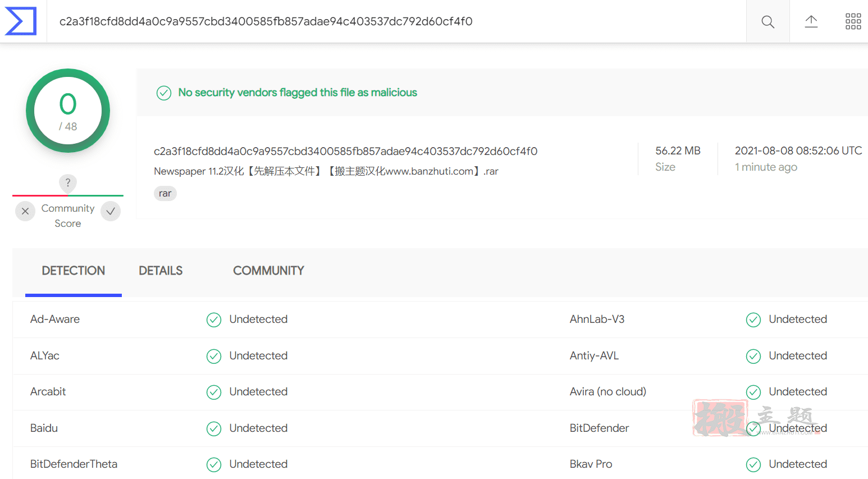Click the Bkav Pro undetected check icon

pos(753,464)
